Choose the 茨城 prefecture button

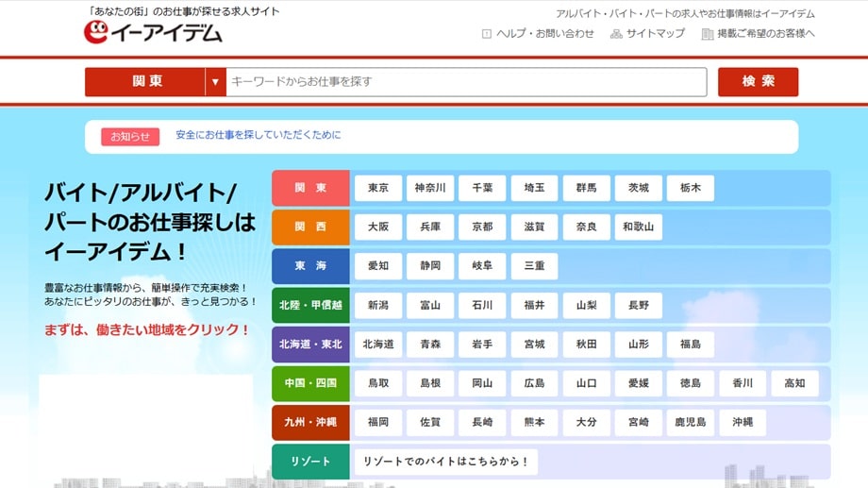(639, 188)
